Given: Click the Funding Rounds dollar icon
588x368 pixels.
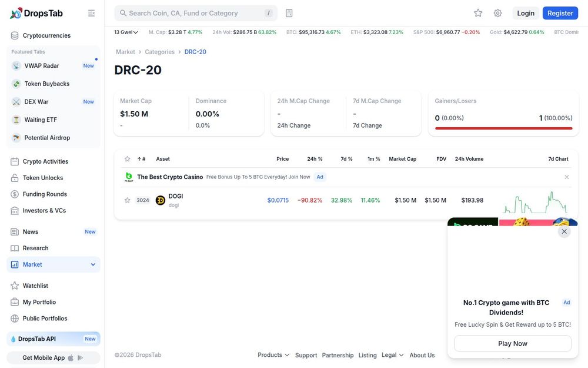Looking at the screenshot, I should 15,194.
